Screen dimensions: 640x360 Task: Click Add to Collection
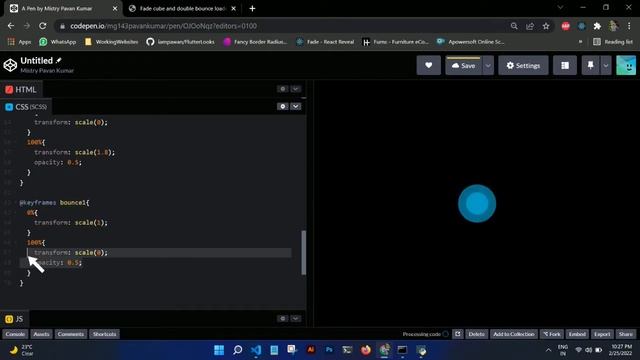click(513, 334)
